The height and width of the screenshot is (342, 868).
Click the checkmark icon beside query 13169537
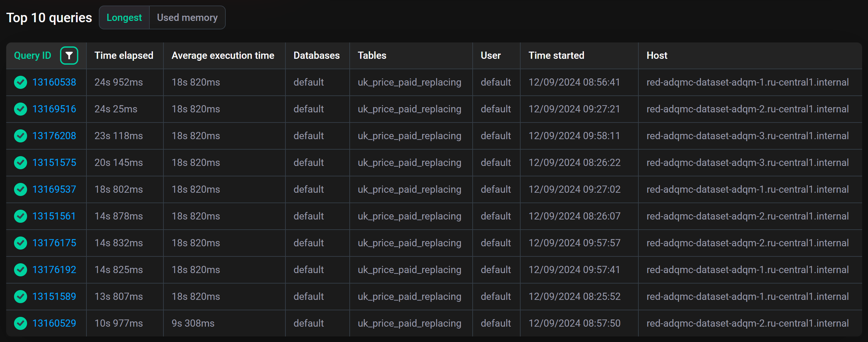[20, 189]
